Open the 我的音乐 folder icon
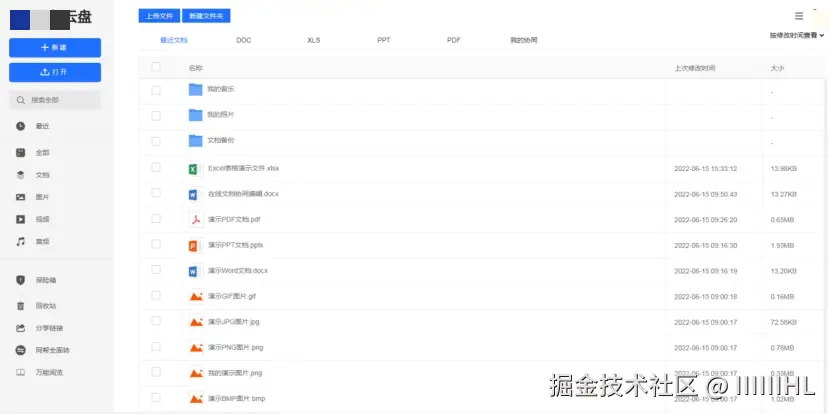The height and width of the screenshot is (414, 830). (x=196, y=89)
